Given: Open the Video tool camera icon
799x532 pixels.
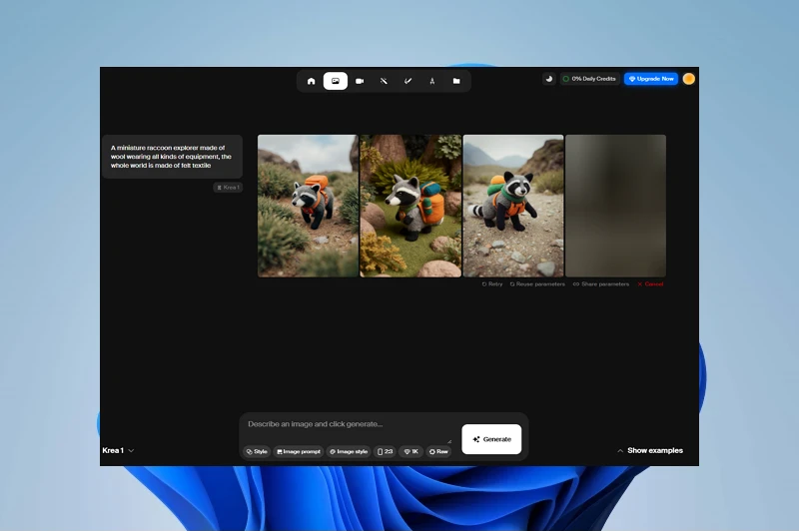Looking at the screenshot, I should click(x=360, y=81).
